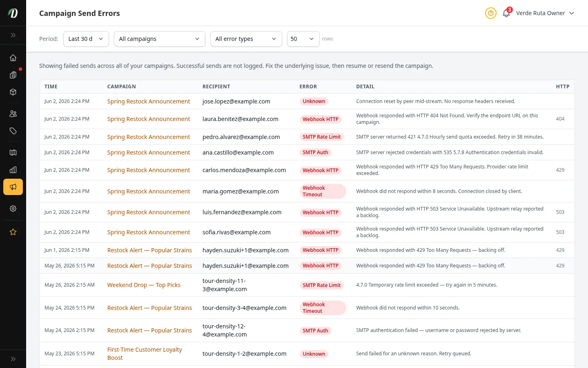This screenshot has height=368, width=588.
Task: Click the yellow help question icon
Action: 490,13
